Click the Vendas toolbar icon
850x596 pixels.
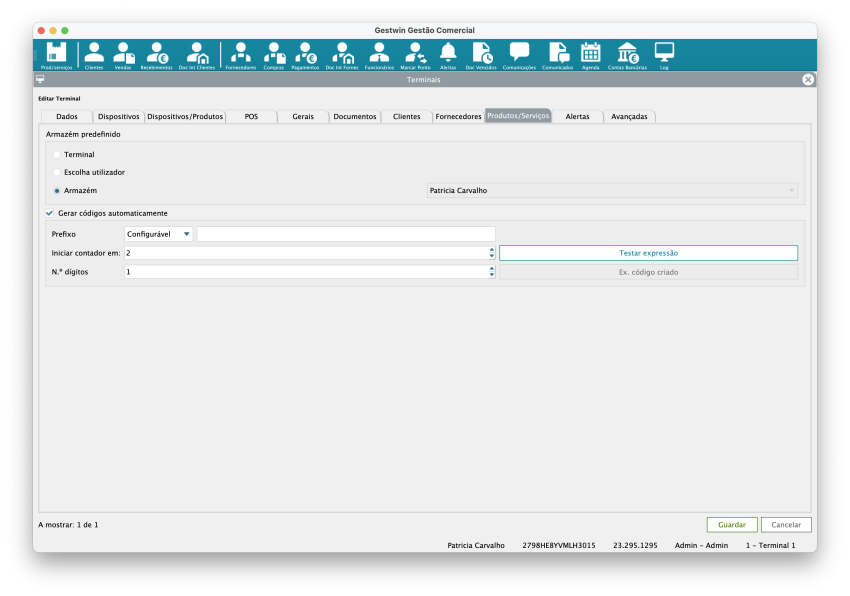(x=123, y=54)
